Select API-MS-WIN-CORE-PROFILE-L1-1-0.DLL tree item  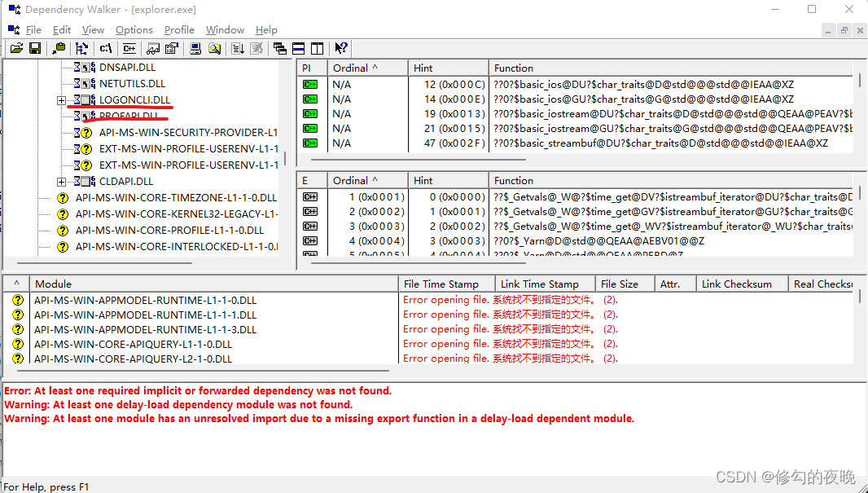[169, 231]
